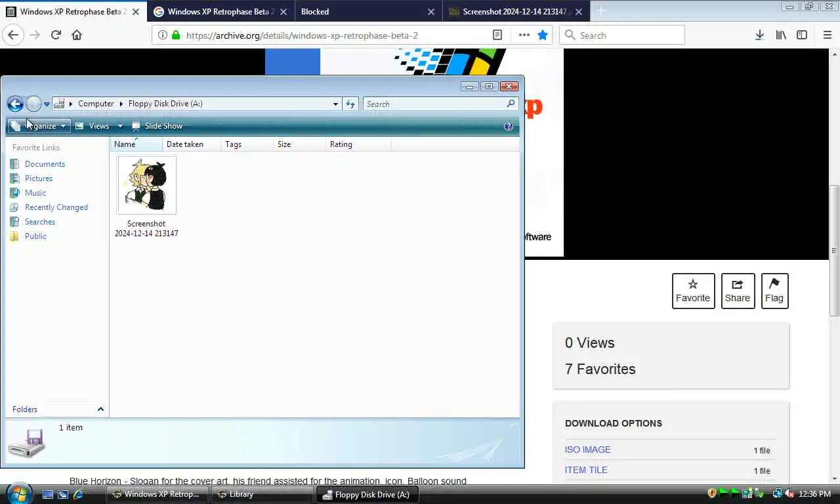This screenshot has height=504, width=840.
Task: Open the Public favorite link
Action: (x=35, y=236)
